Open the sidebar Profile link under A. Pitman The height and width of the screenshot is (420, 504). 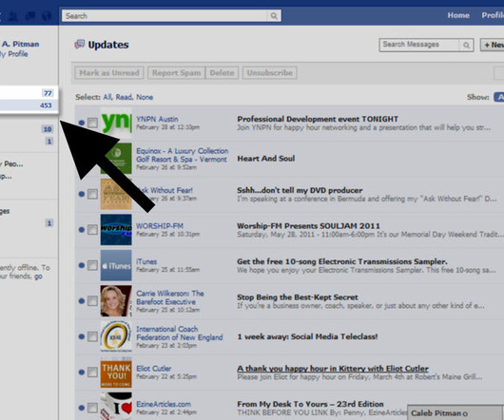(x=14, y=54)
